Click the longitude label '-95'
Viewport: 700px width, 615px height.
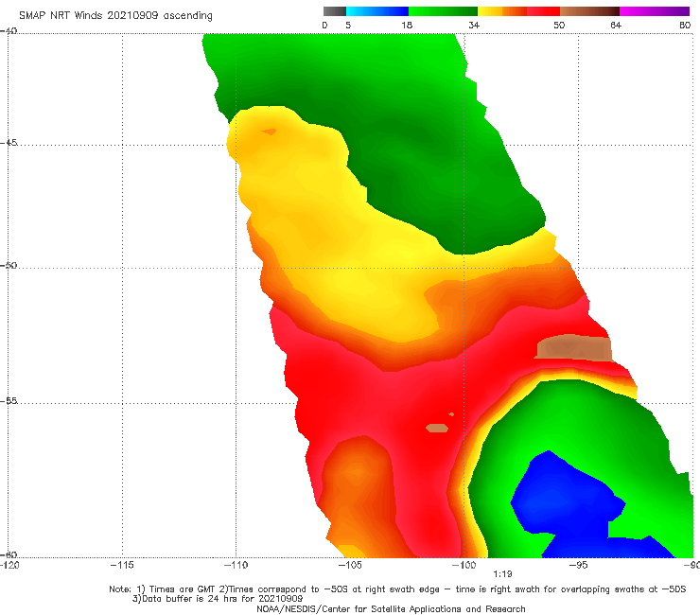[x=578, y=565]
